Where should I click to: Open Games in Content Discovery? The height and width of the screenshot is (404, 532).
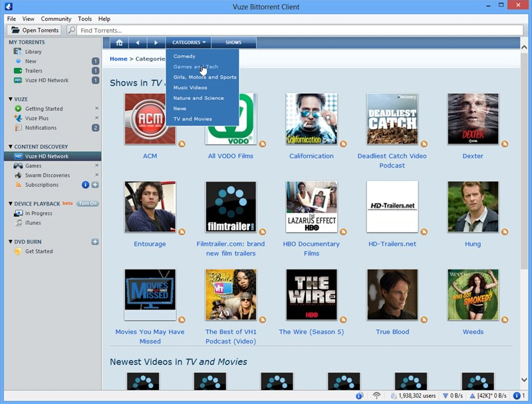33,166
